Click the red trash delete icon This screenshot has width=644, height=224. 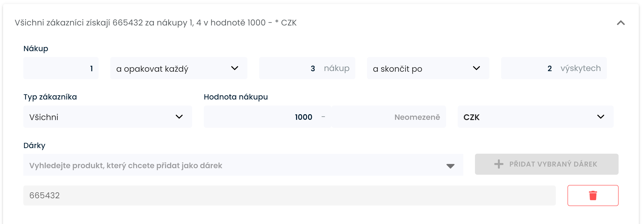(593, 196)
